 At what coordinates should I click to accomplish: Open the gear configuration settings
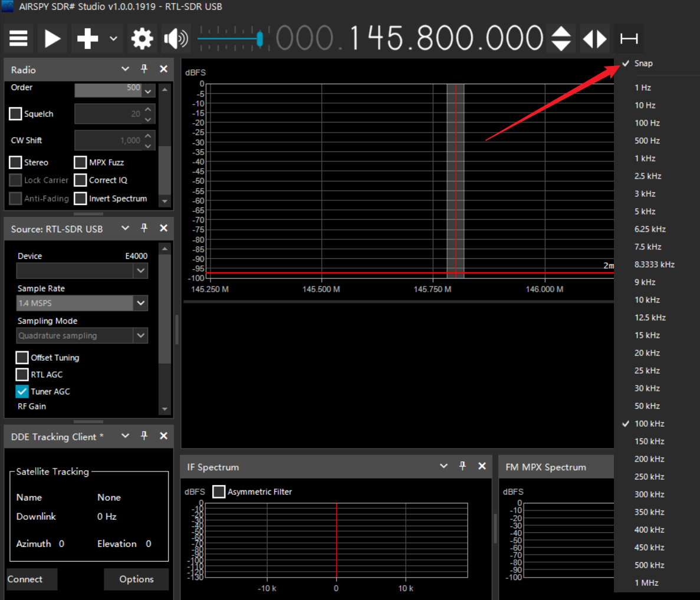click(142, 39)
